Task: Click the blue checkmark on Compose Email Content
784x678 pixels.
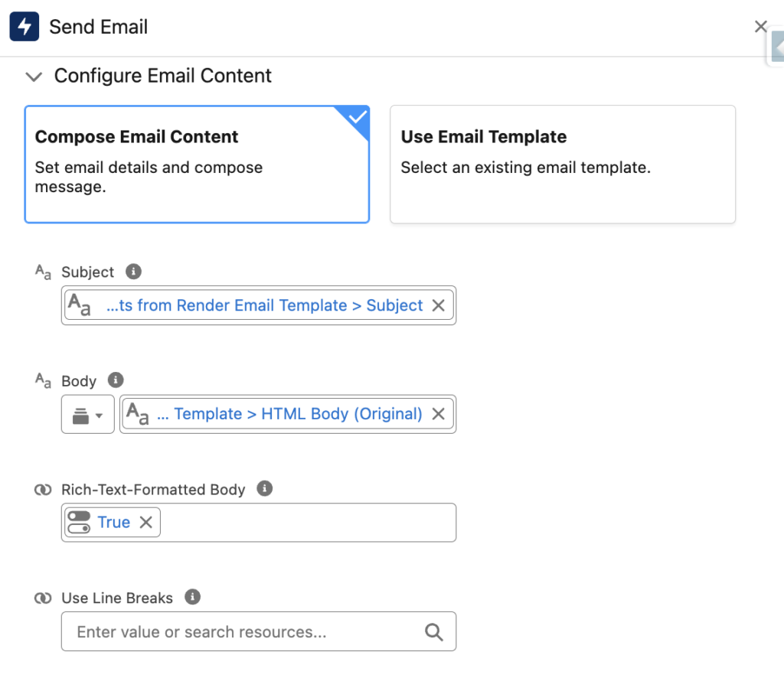Action: point(357,117)
